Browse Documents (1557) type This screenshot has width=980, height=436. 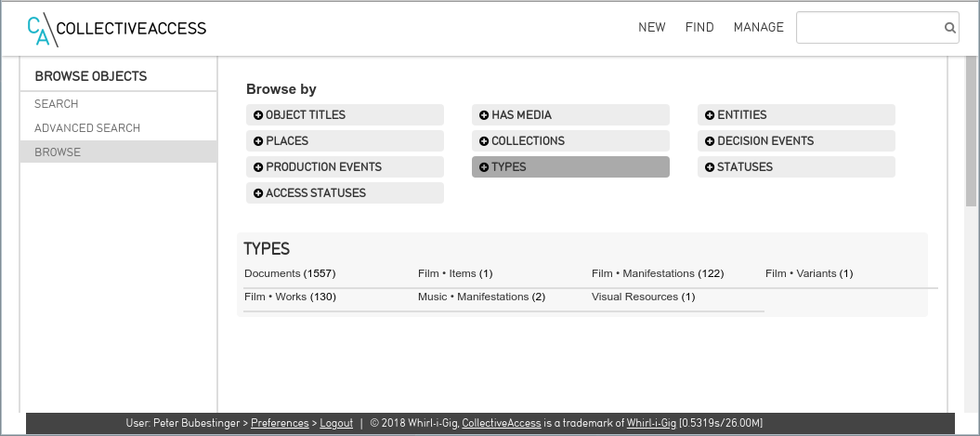(289, 273)
